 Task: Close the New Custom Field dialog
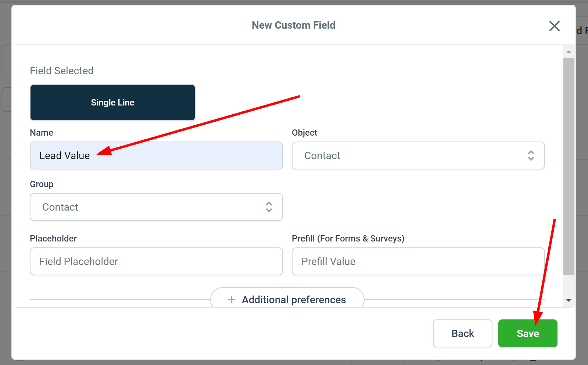[x=554, y=26]
